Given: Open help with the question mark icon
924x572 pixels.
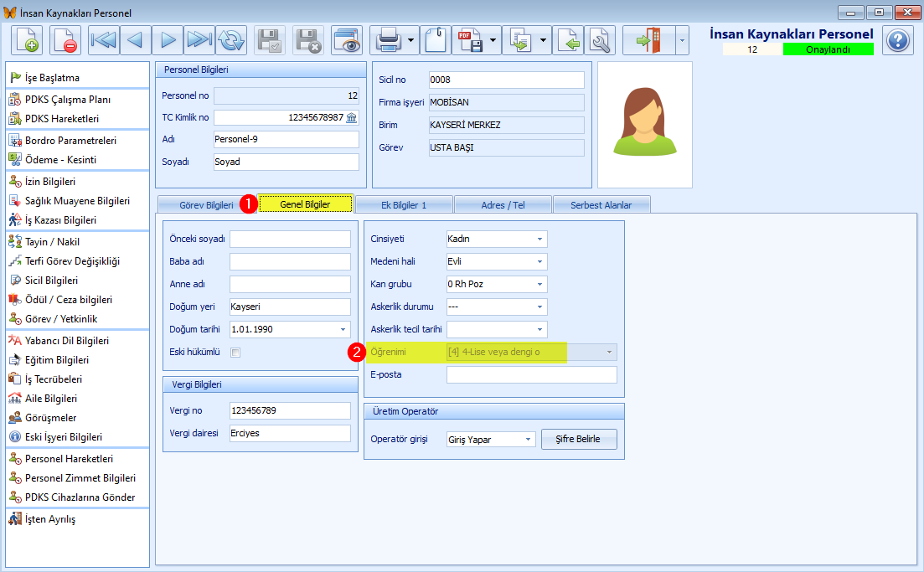Looking at the screenshot, I should (x=897, y=39).
